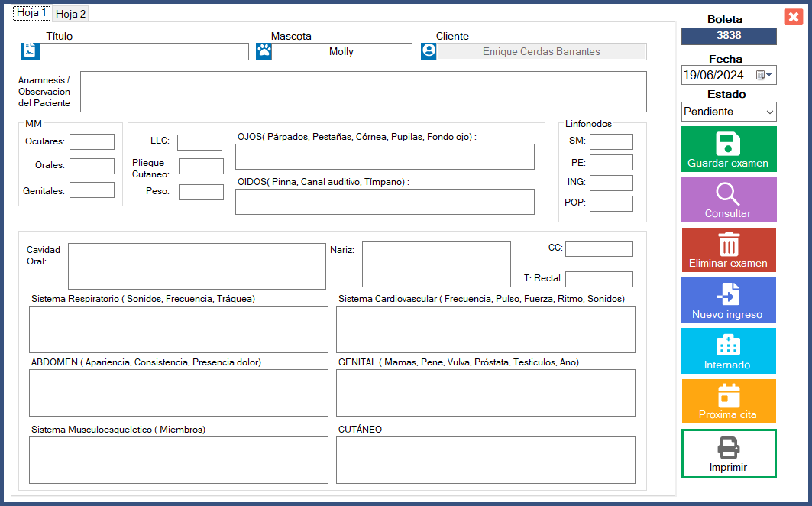Click the ABDOMEN text box
The image size is (812, 506).
click(x=179, y=393)
